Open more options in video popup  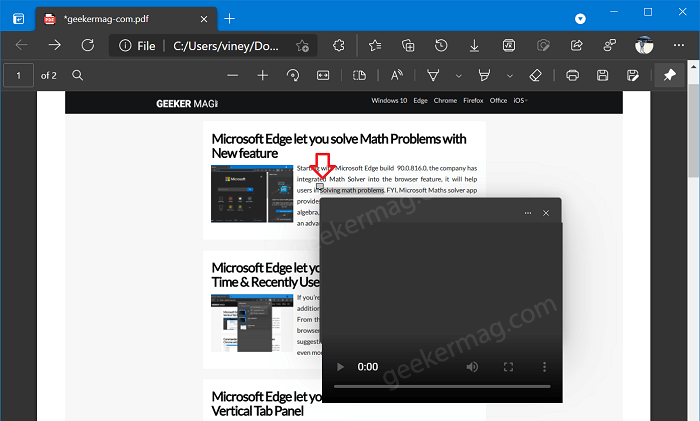point(528,213)
